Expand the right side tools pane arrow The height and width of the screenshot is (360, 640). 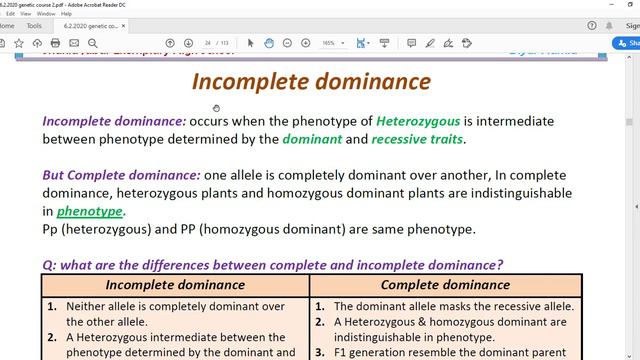pyautogui.click(x=637, y=207)
